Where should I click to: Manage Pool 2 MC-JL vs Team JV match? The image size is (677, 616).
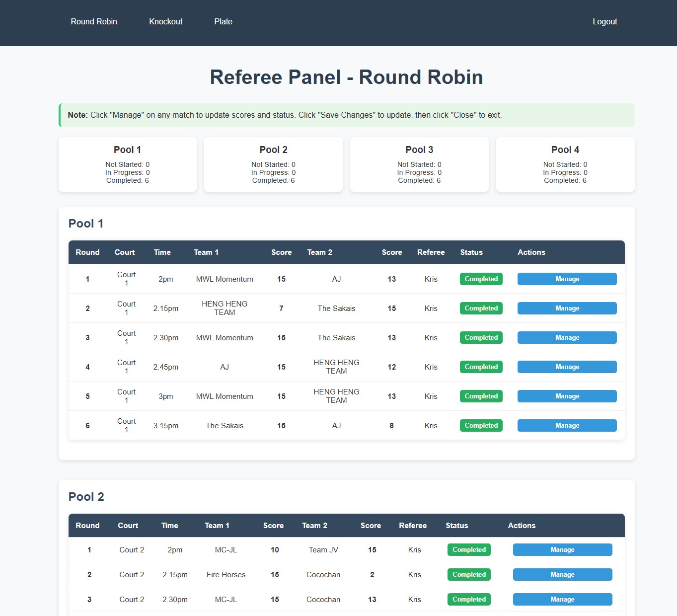[x=562, y=550]
